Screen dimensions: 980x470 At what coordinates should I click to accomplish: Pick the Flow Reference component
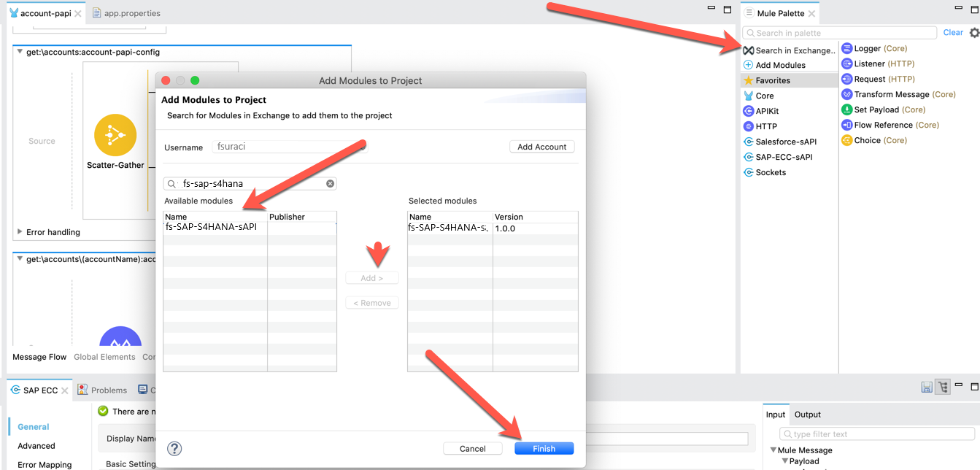890,125
